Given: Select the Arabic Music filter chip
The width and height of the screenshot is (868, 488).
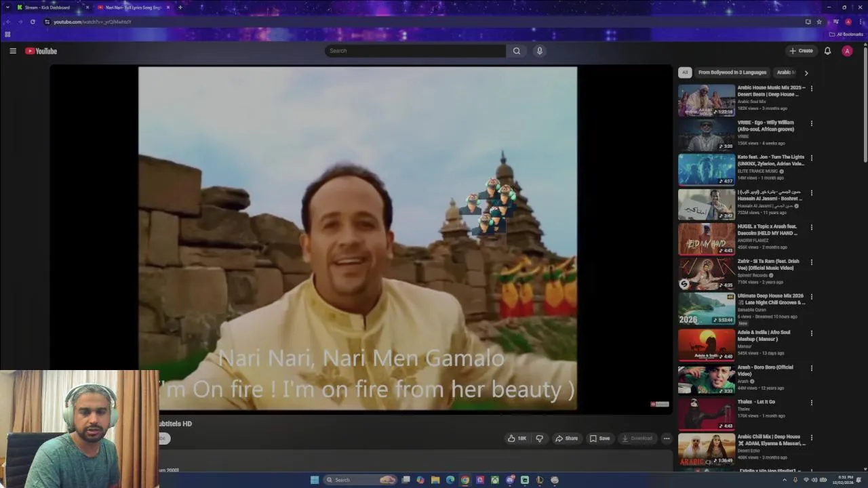Looking at the screenshot, I should click(785, 73).
